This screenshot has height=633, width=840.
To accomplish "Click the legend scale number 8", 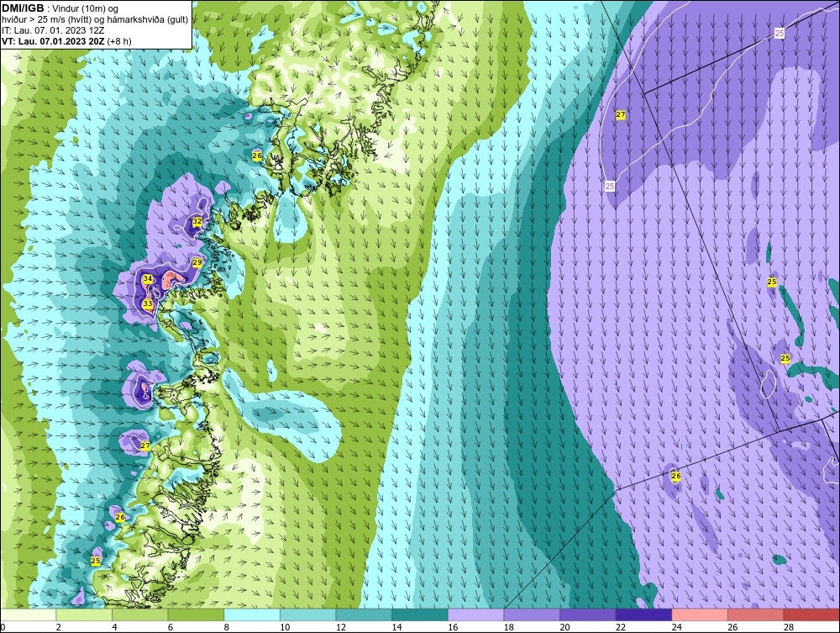I will pos(227,627).
